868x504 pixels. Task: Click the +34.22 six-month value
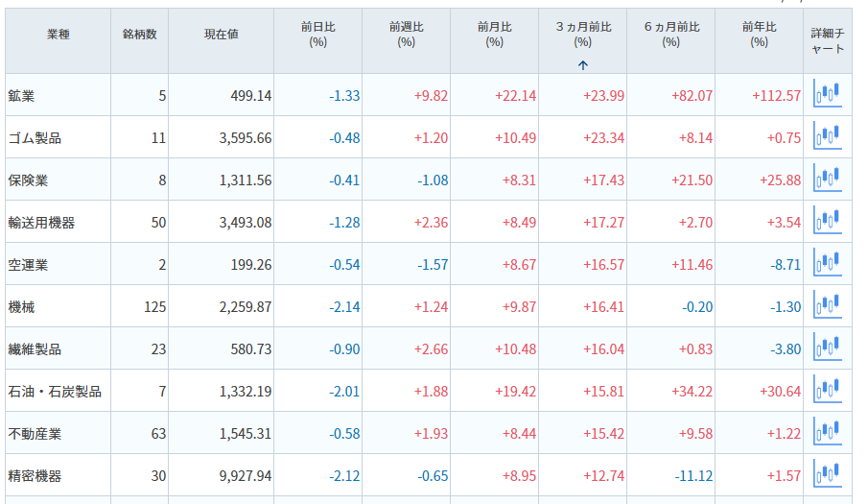click(692, 392)
